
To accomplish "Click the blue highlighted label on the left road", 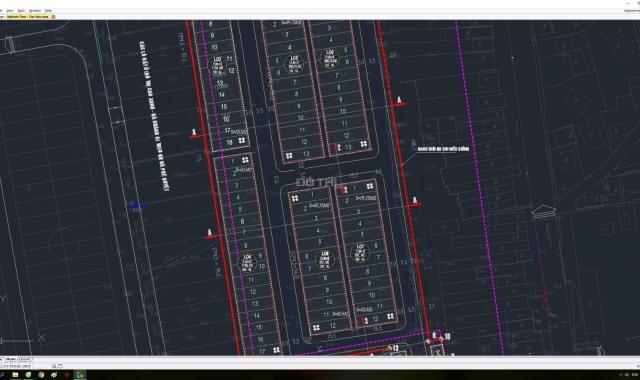I will (x=138, y=207).
